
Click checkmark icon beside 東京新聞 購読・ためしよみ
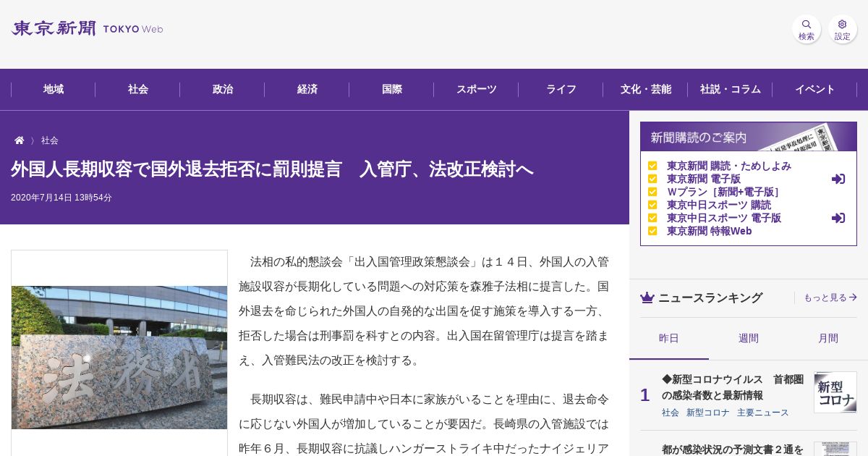tap(652, 166)
